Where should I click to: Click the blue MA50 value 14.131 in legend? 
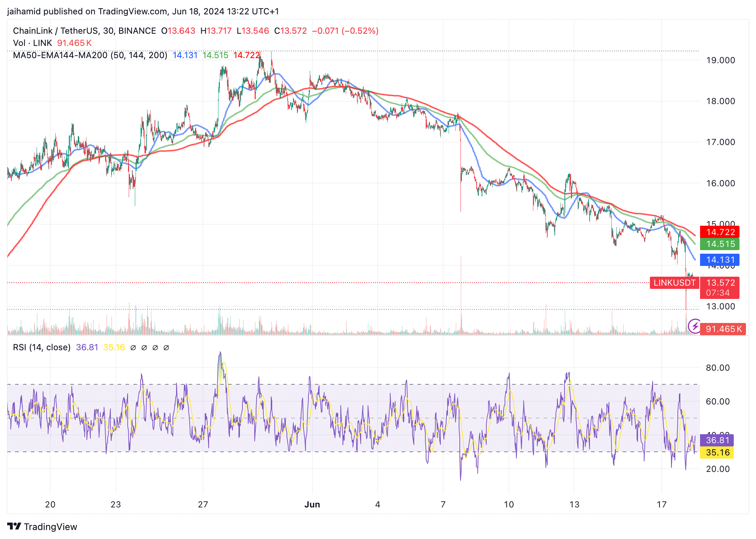click(185, 55)
